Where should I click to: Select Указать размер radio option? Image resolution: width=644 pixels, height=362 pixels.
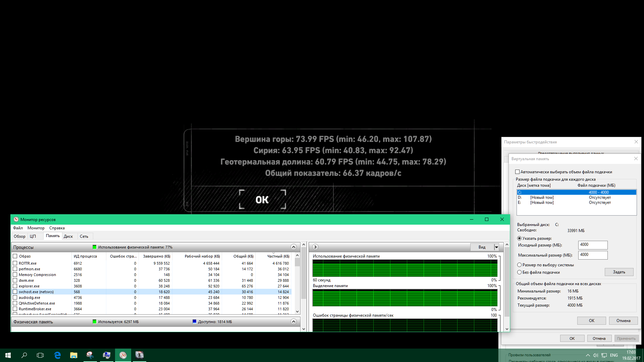coord(520,238)
